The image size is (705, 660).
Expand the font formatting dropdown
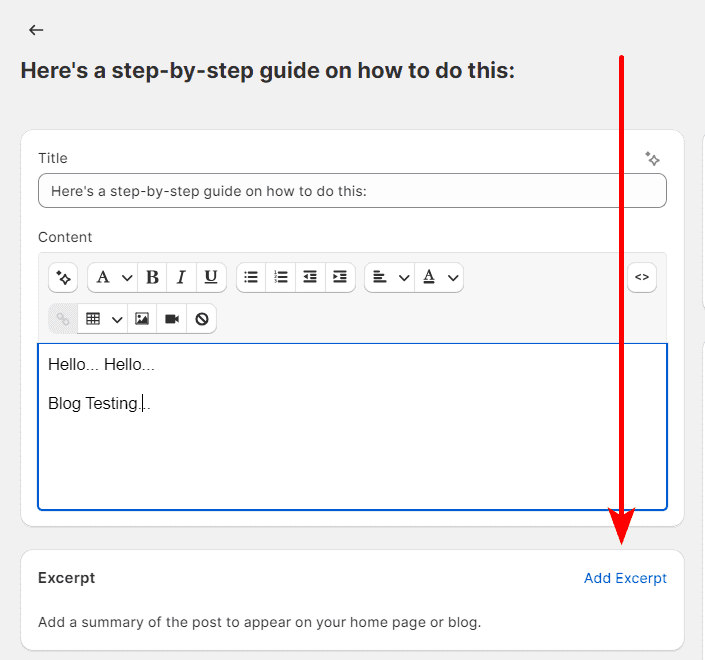[112, 278]
